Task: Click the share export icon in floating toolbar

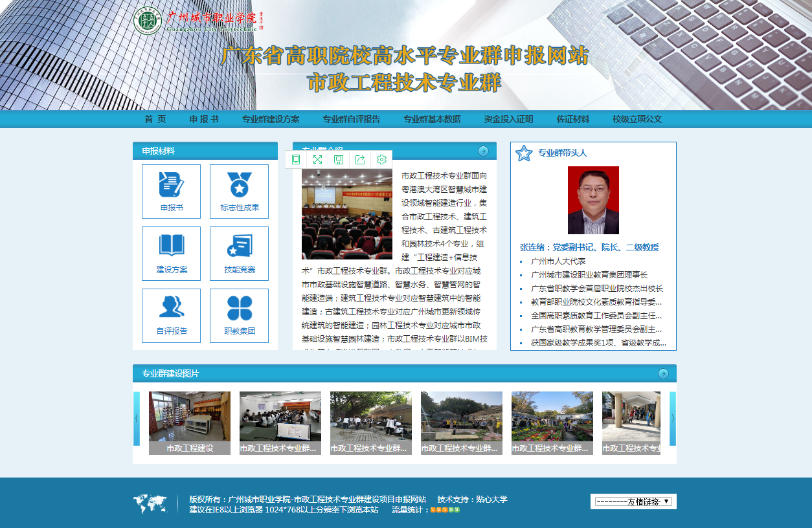Action: point(360,160)
